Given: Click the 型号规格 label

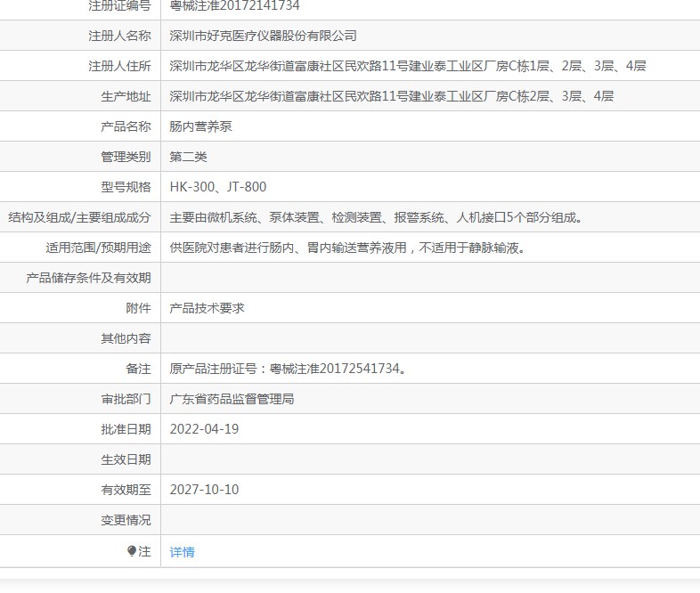Looking at the screenshot, I should [126, 187].
